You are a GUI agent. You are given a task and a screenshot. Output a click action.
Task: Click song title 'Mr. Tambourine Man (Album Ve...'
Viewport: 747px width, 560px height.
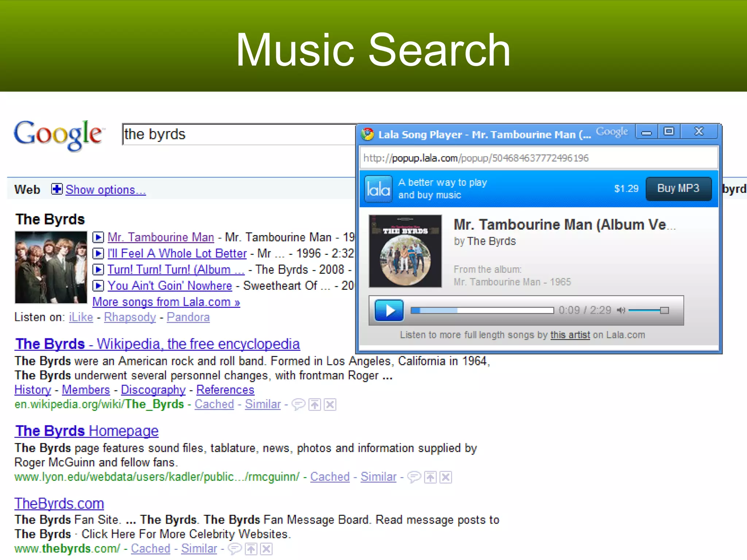(565, 225)
